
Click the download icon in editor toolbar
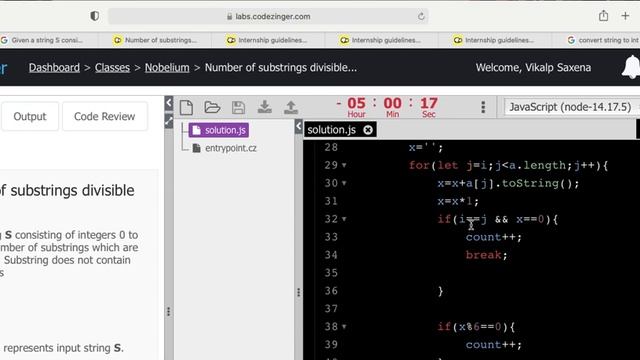264,107
